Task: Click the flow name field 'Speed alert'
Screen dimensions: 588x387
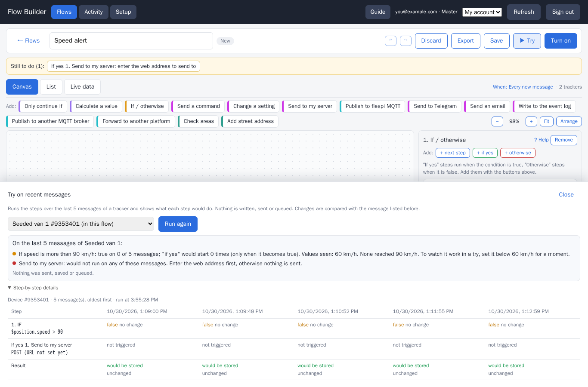Action: coord(131,41)
